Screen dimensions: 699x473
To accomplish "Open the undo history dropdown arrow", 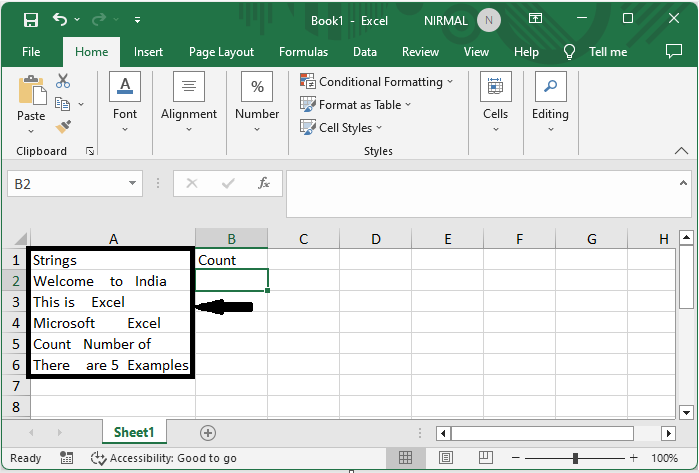I will point(77,20).
